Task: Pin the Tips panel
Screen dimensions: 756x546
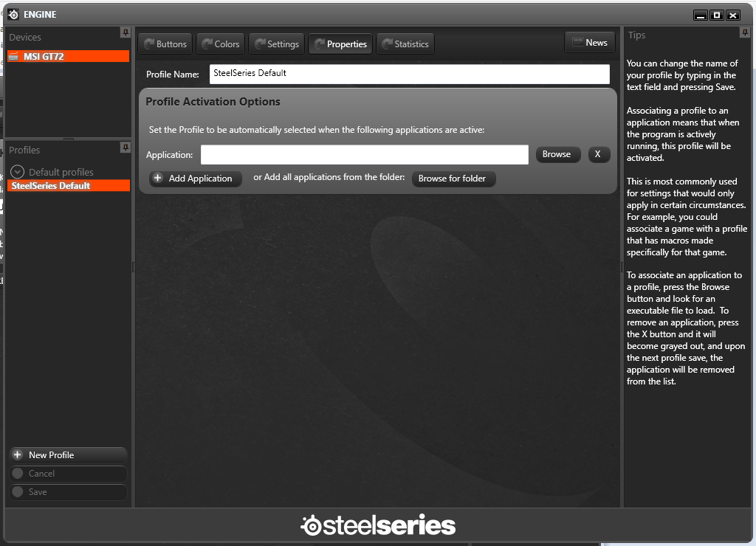Action: pyautogui.click(x=744, y=32)
